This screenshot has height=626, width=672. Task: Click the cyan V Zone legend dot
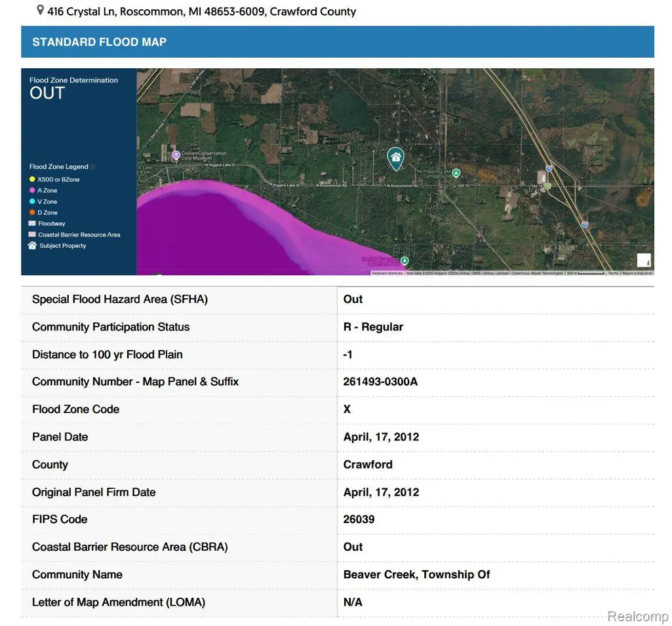[x=32, y=201]
